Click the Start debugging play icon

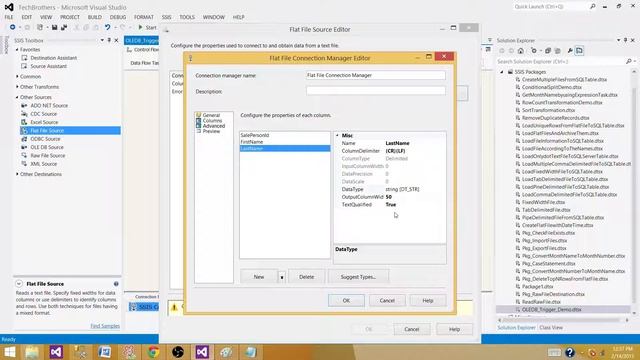tap(140, 27)
